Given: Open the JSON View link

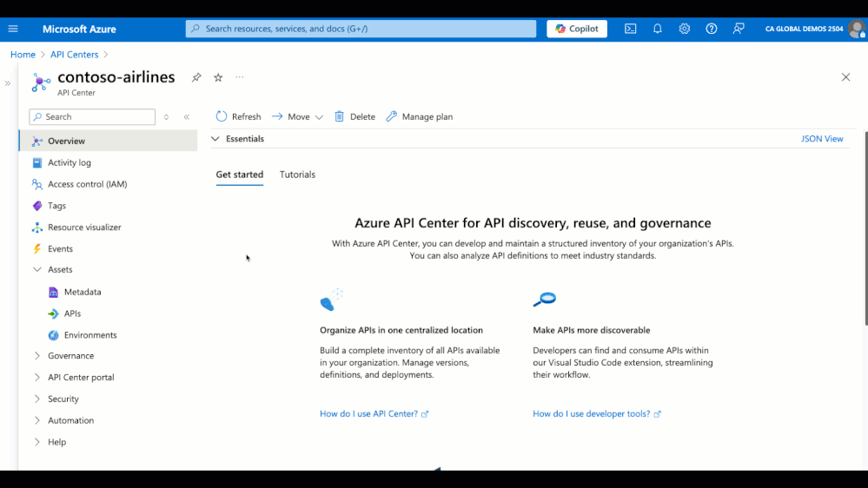Looking at the screenshot, I should pyautogui.click(x=822, y=139).
